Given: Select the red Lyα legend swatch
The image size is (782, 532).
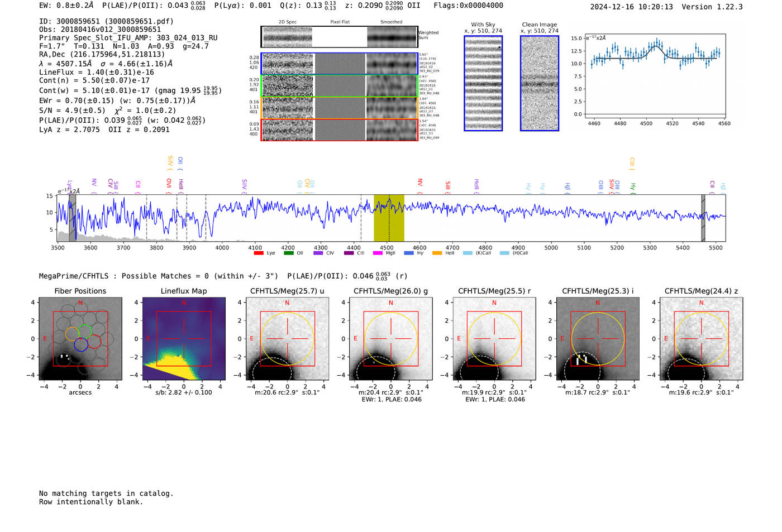Looking at the screenshot, I should tap(259, 253).
